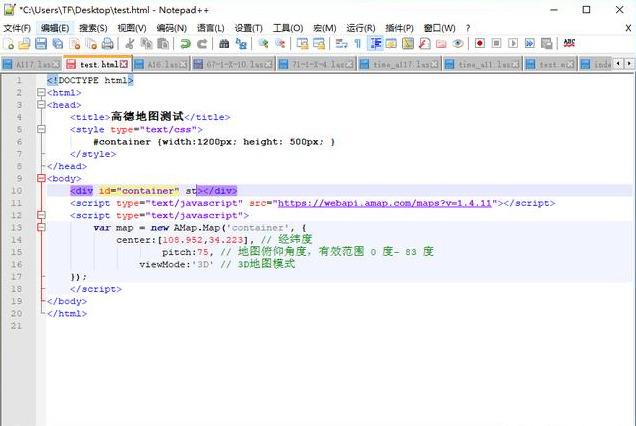Undo the last edit with green arrow

point(185,43)
